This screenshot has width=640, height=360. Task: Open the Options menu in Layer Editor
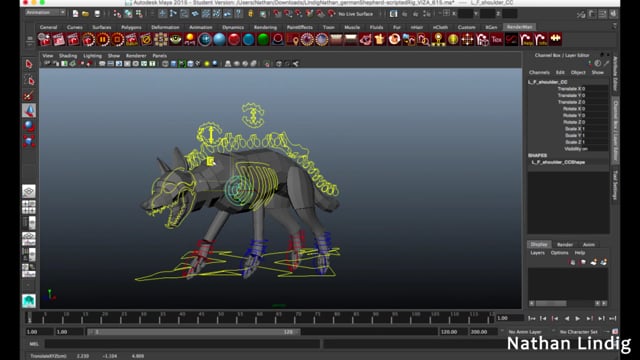[559, 253]
